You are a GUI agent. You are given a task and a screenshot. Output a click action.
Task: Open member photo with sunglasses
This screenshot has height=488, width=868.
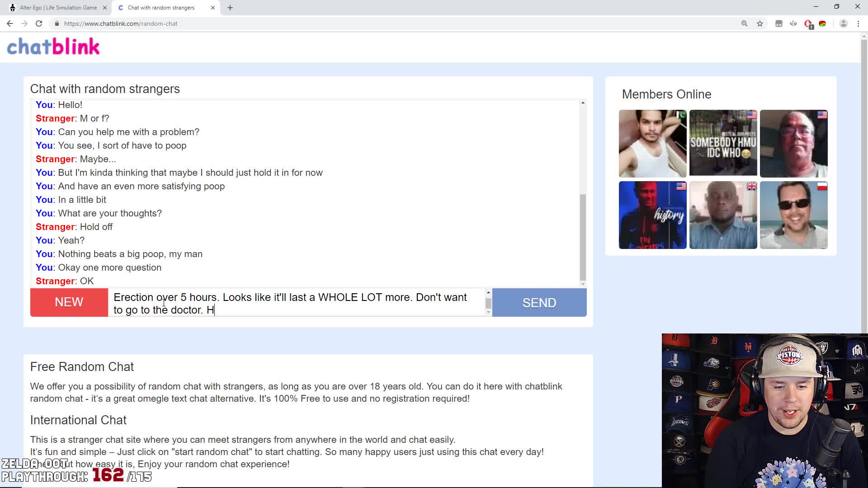click(793, 215)
